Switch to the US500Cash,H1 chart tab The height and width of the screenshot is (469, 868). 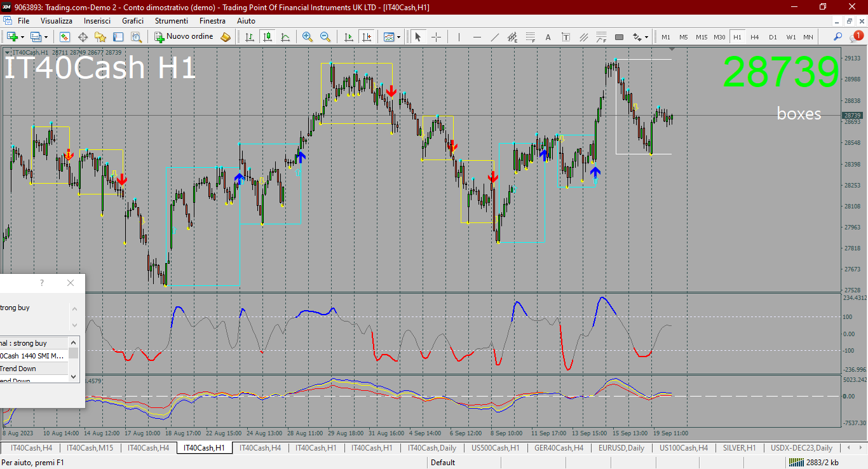pos(496,448)
